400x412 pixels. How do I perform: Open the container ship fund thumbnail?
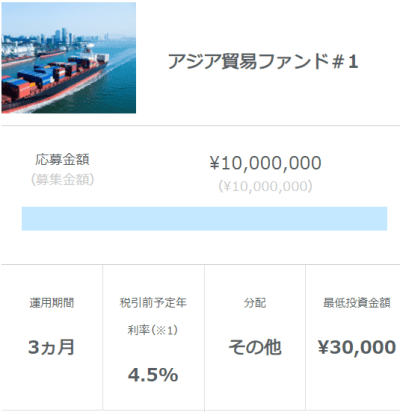pos(69,58)
